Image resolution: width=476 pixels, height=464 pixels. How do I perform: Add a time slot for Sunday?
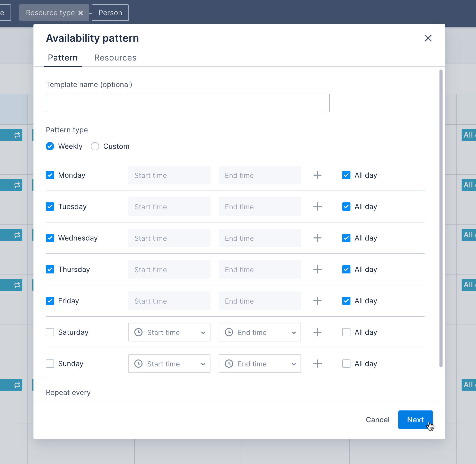click(317, 364)
